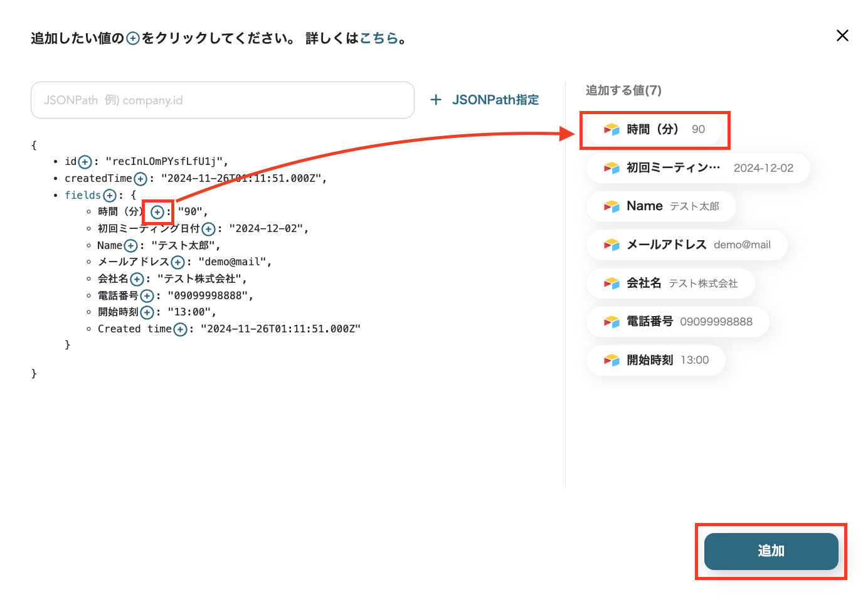Click the "demo@mail" JSON value
The height and width of the screenshot is (597, 868).
click(232, 262)
